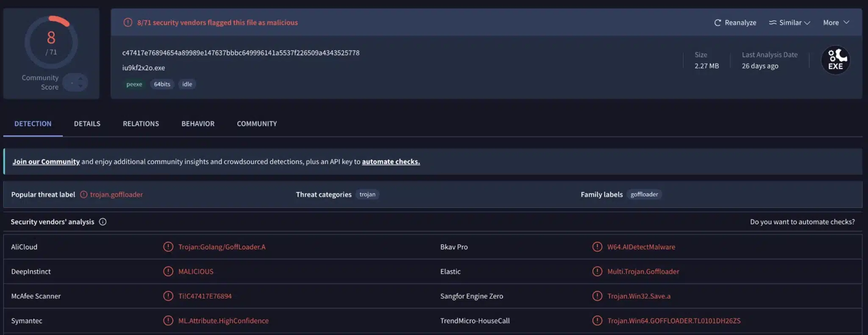
Task: Select the goffloader family label tag
Action: pos(644,195)
